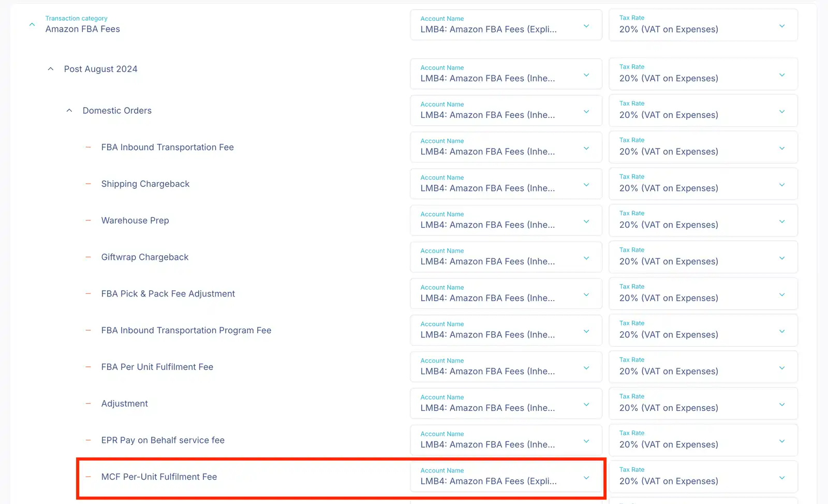This screenshot has width=828, height=504.
Task: Open Account Name dropdown for FBA Pick & Pack Fee Adjustment
Action: point(506,294)
